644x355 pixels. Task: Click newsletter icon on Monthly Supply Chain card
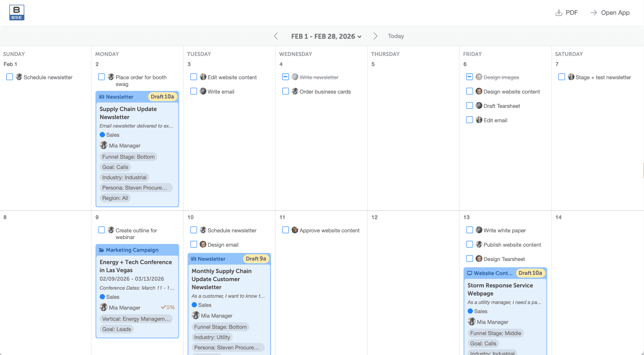[x=194, y=259]
